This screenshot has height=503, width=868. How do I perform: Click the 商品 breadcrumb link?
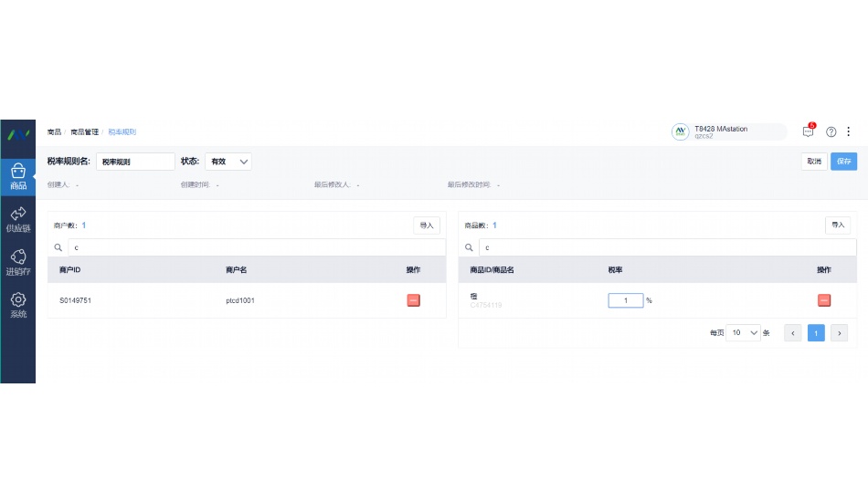(x=54, y=132)
